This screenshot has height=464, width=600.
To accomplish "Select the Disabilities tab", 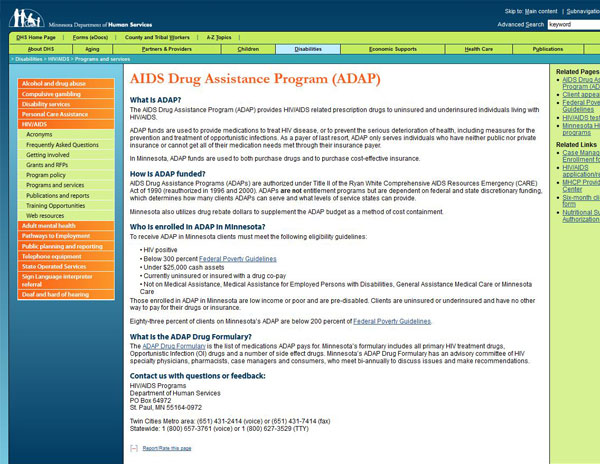I will 308,49.
